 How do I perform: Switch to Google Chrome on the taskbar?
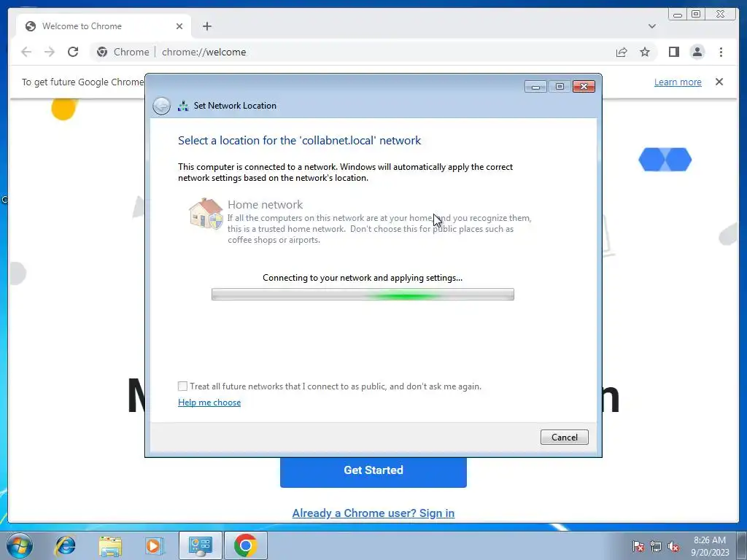click(x=245, y=545)
